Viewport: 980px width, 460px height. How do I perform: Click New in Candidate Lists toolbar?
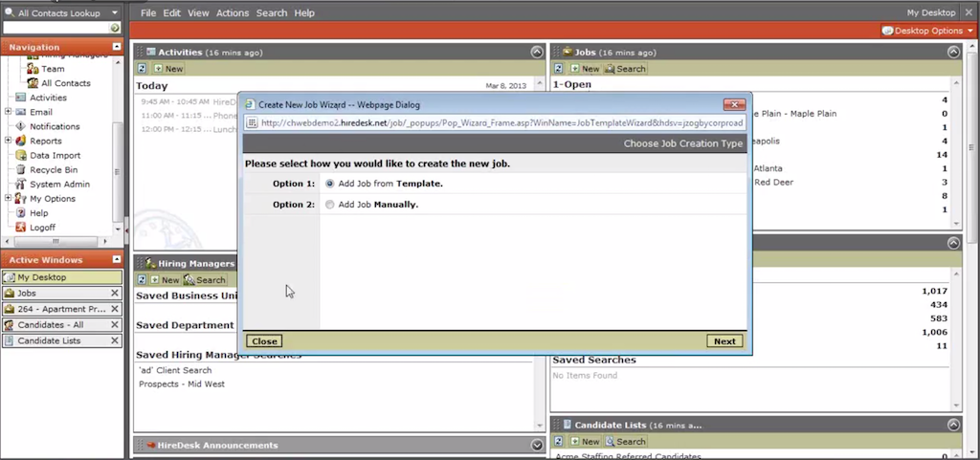coord(585,441)
